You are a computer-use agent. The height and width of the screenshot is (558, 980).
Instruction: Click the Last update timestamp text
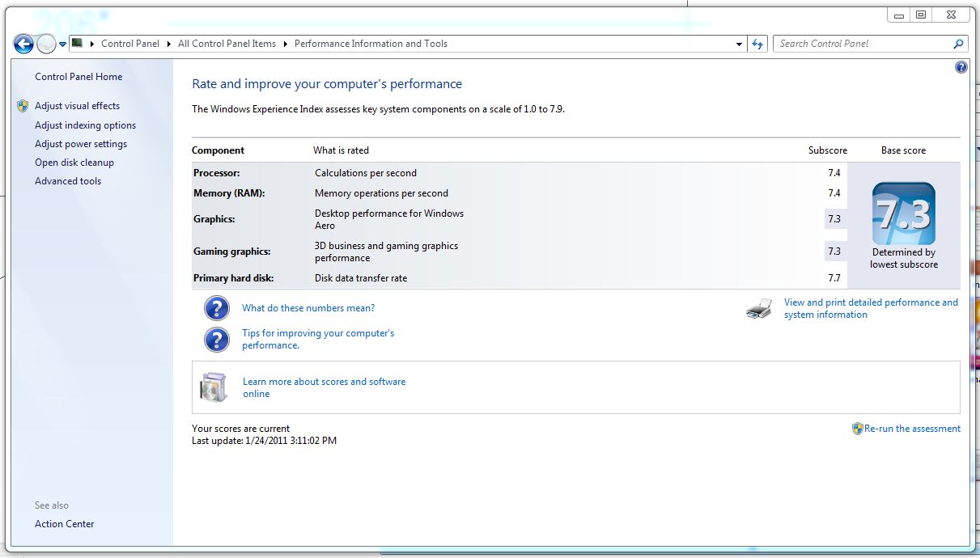click(x=264, y=441)
